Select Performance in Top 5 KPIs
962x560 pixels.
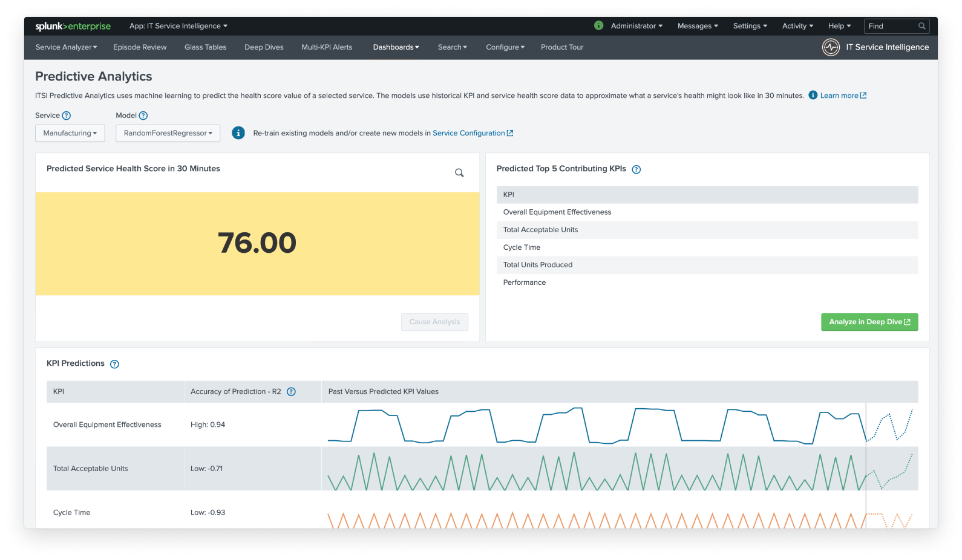[707, 282]
